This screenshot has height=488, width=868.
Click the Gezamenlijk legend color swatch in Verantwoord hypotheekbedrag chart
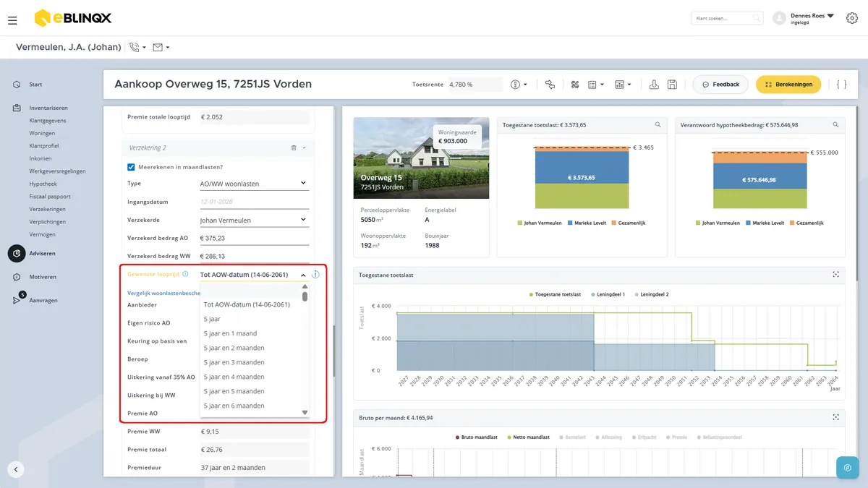coord(791,223)
